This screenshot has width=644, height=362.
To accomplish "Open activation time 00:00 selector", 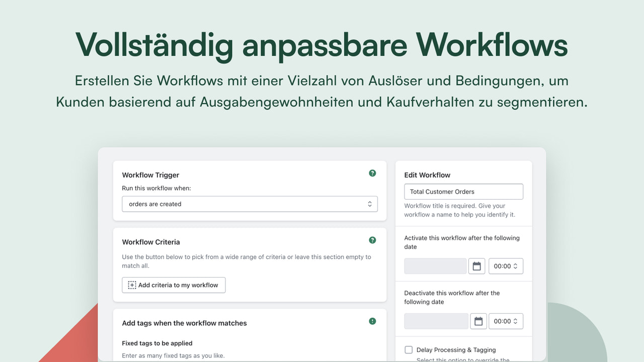I will (506, 266).
